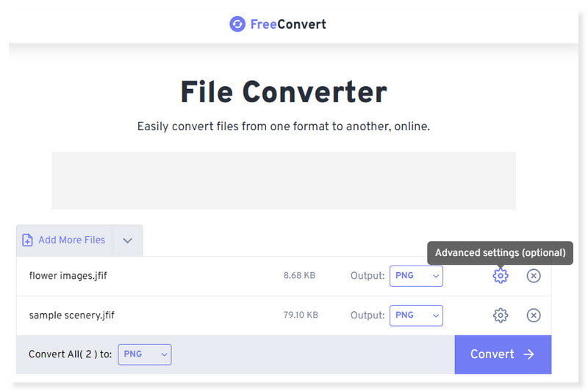588x392 pixels.
Task: Click the 79.10 KB file size text
Action: [x=301, y=316]
